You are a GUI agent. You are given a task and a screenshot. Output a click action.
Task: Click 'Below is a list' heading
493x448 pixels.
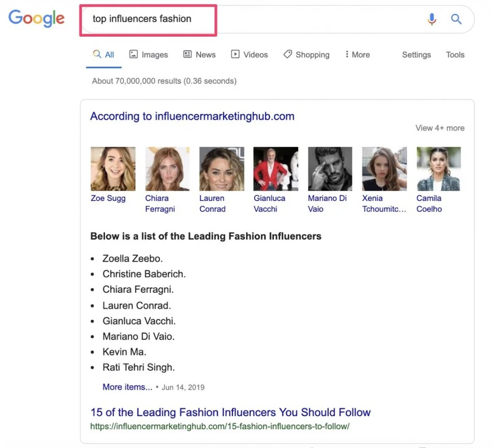(206, 236)
